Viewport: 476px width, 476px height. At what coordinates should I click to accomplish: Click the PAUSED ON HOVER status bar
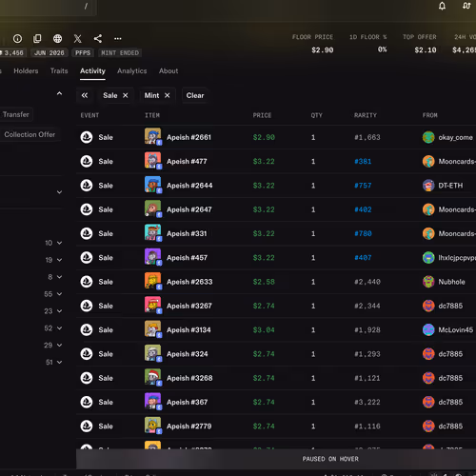click(276, 459)
